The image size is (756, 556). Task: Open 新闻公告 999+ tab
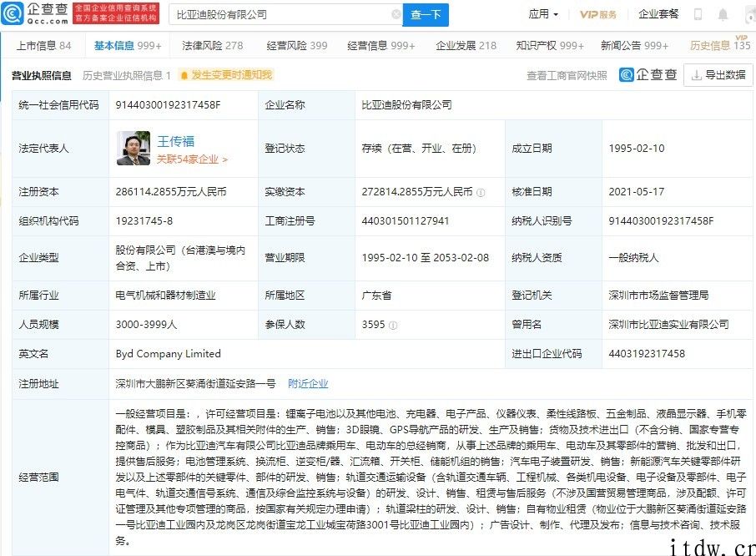[634, 46]
